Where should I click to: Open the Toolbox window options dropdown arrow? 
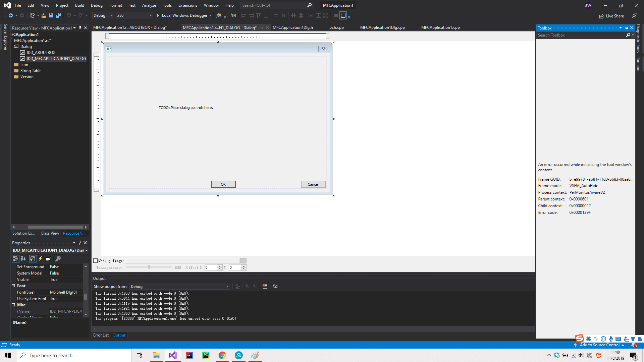(621, 28)
